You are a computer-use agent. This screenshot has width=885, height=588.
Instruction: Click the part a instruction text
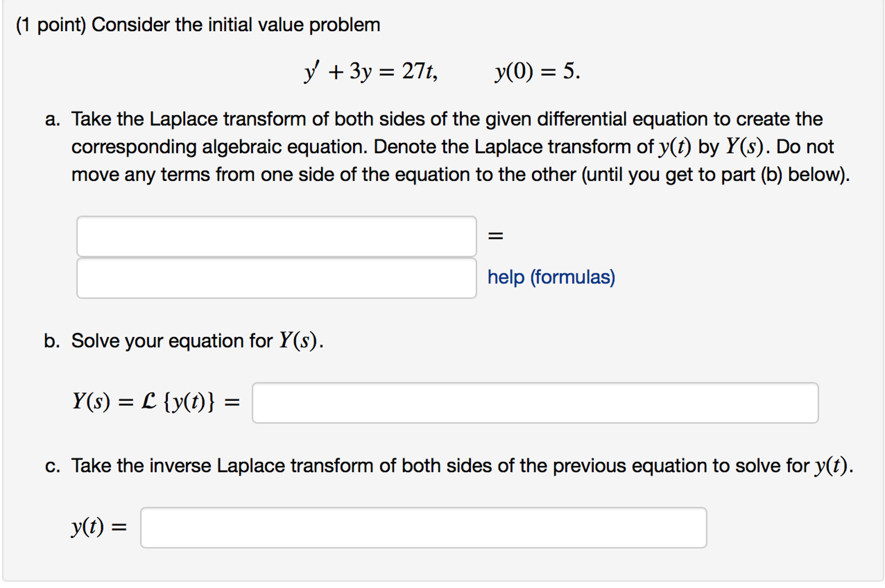(x=433, y=147)
